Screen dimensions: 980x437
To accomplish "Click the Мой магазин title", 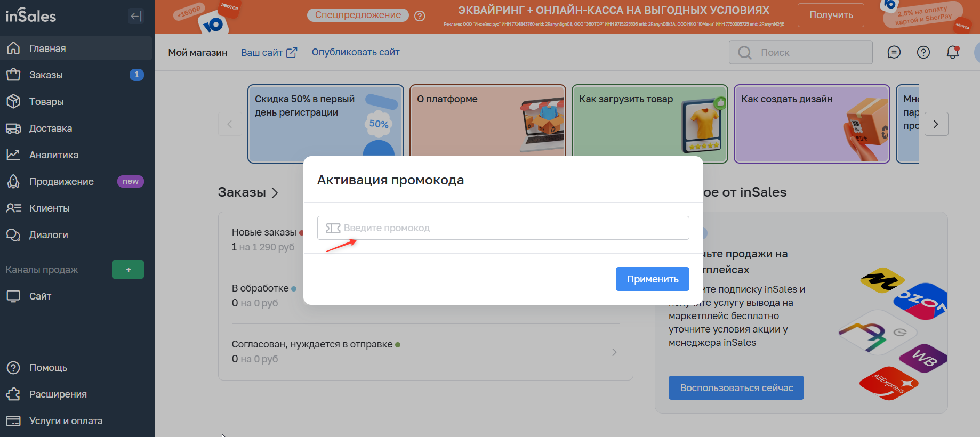I will (198, 53).
